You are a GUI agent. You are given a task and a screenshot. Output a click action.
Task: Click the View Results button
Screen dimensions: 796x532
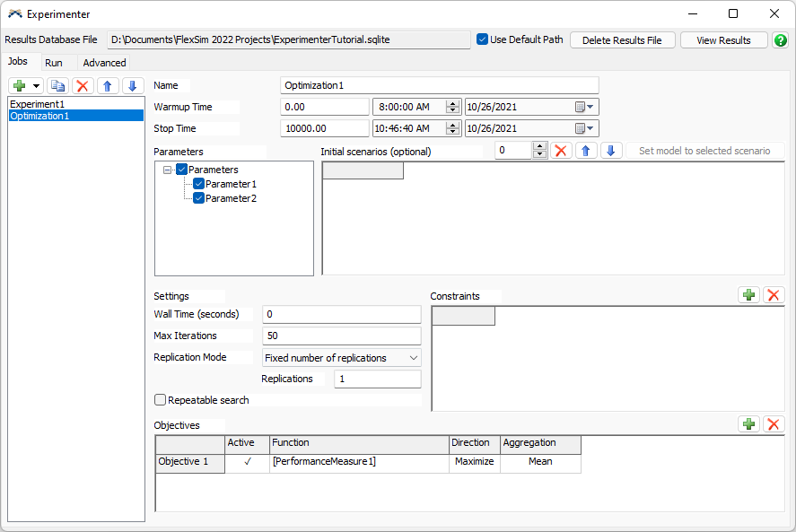point(723,40)
